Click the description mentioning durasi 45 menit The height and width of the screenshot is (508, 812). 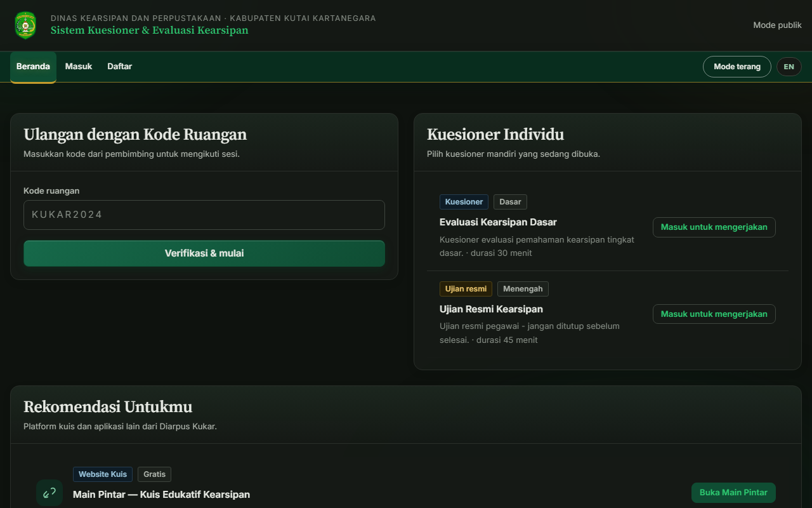(530, 333)
